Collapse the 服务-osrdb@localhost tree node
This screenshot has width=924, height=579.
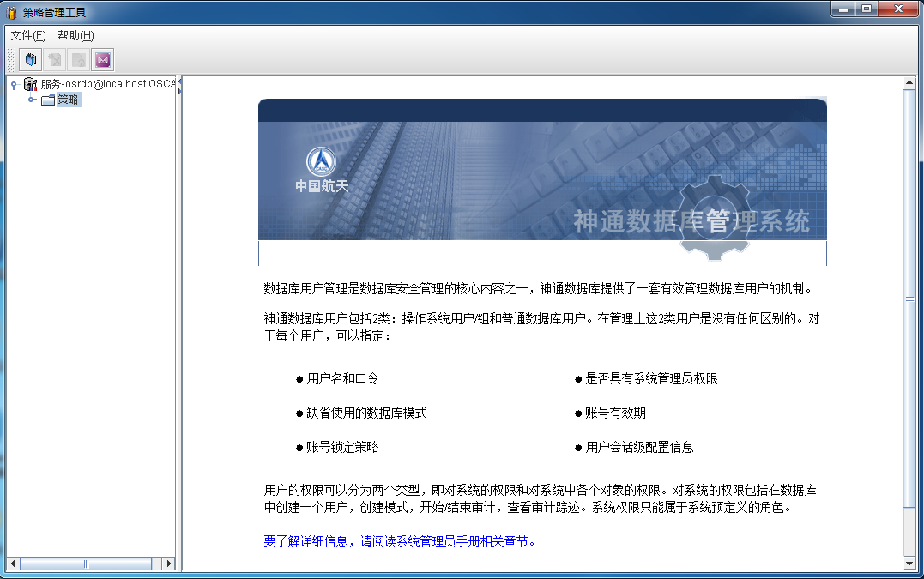[x=14, y=84]
